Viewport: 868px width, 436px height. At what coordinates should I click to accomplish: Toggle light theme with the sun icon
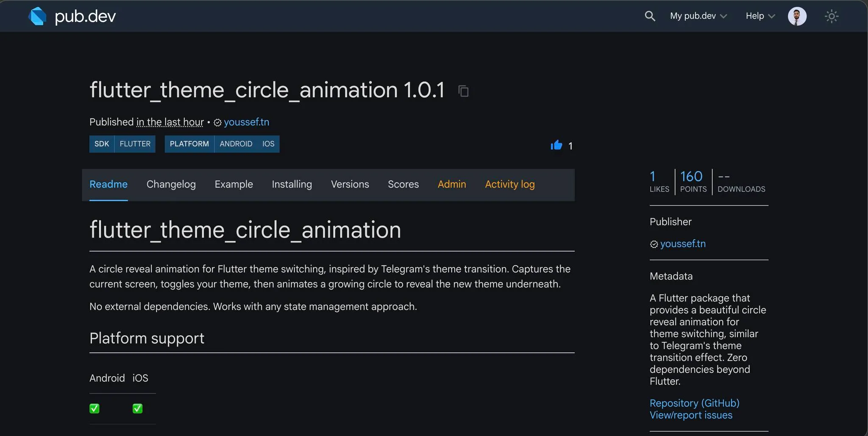point(831,16)
